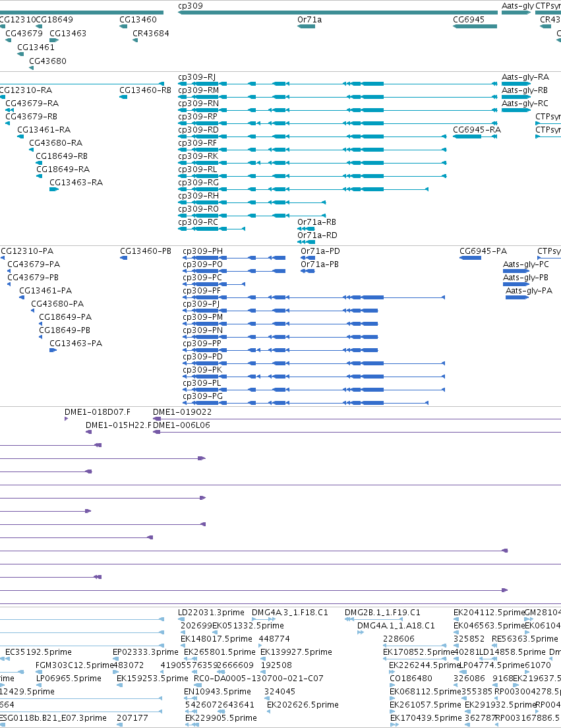Click transcript Aats-gly-RC

[525, 104]
